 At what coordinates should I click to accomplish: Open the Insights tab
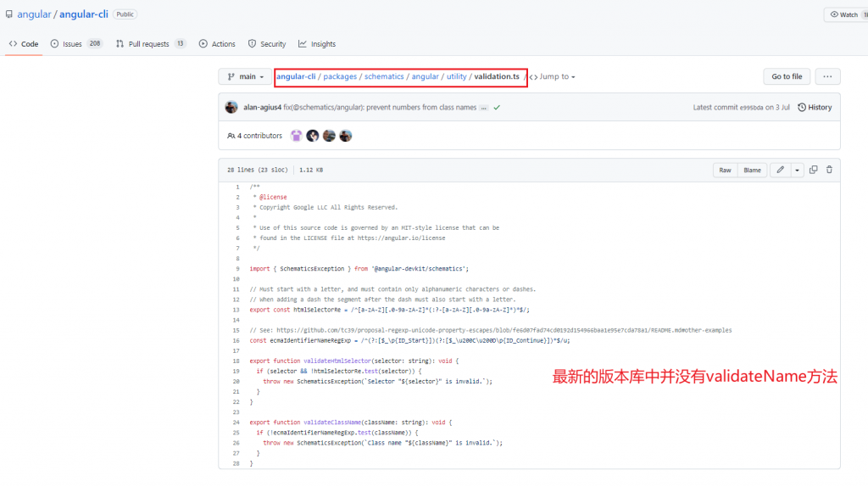[317, 44]
